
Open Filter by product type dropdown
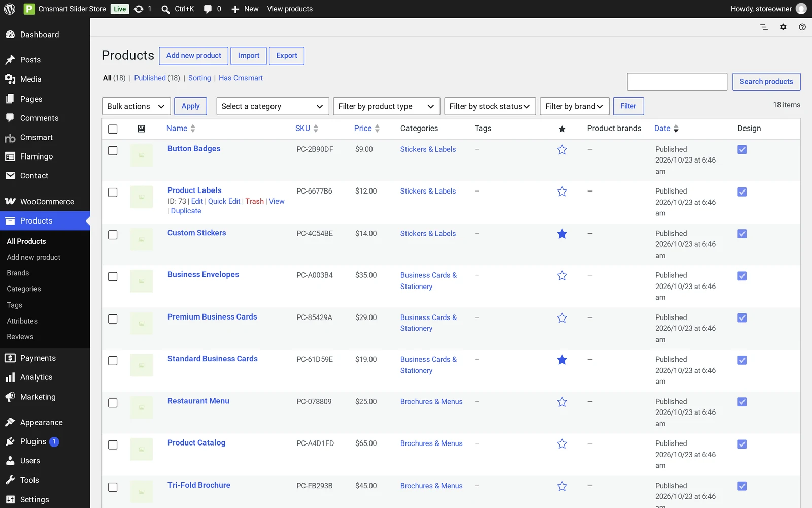coord(387,106)
